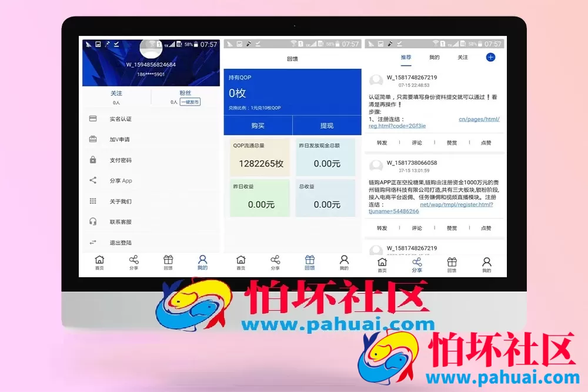Open 支付密码 lock icon
Image resolution: width=588 pixels, height=392 pixels.
pyautogui.click(x=93, y=160)
